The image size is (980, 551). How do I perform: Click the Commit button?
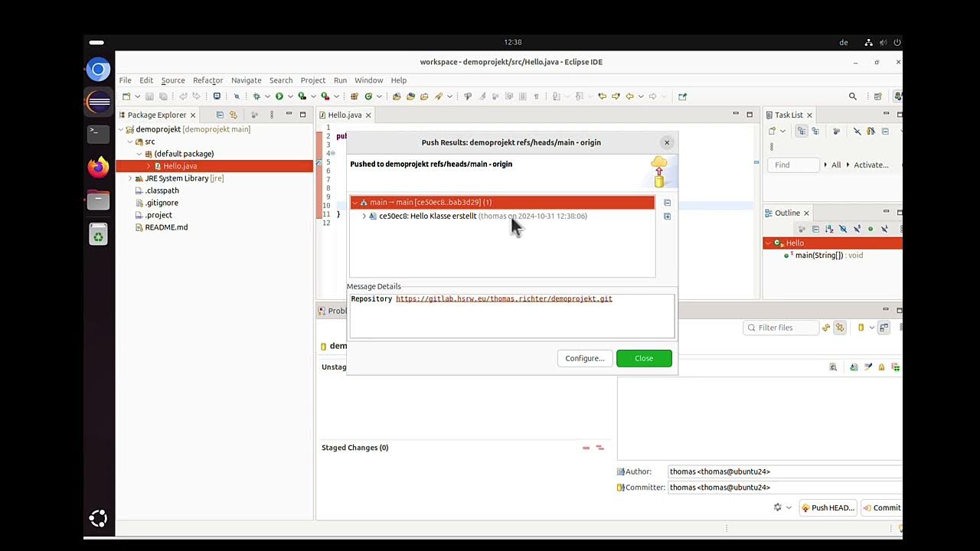882,507
